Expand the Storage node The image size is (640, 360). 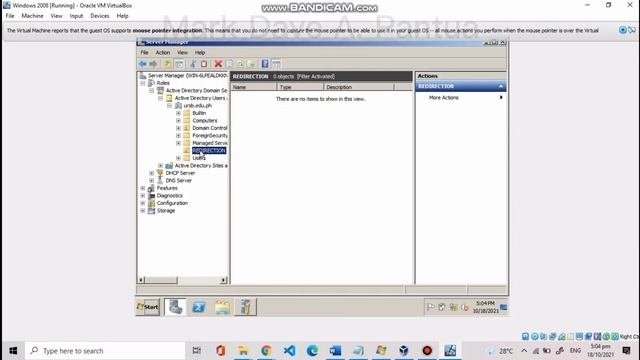click(x=143, y=211)
